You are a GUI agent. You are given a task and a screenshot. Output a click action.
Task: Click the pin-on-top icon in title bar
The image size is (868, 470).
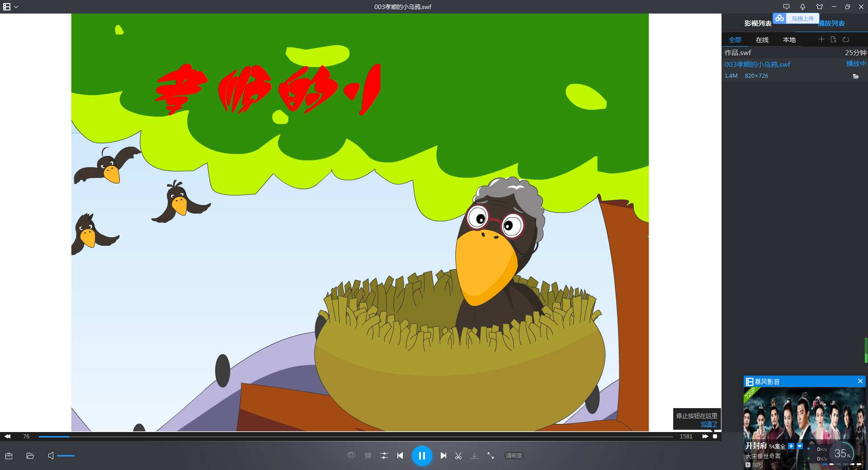click(x=802, y=7)
